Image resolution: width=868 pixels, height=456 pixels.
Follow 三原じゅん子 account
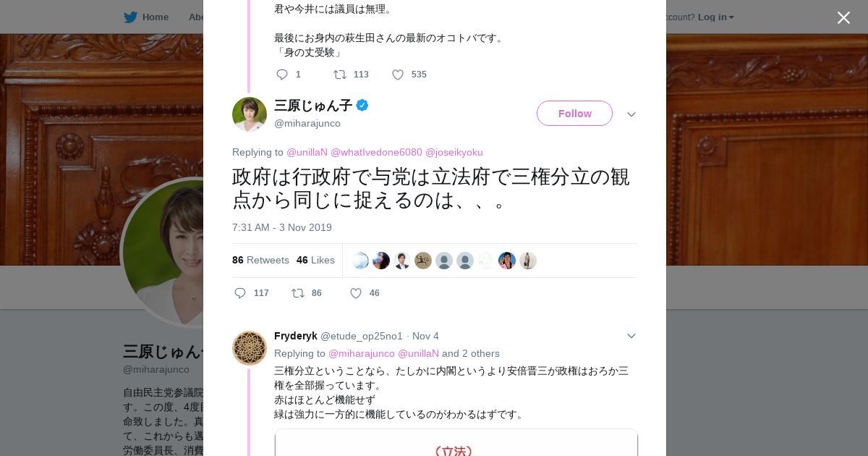coord(574,114)
